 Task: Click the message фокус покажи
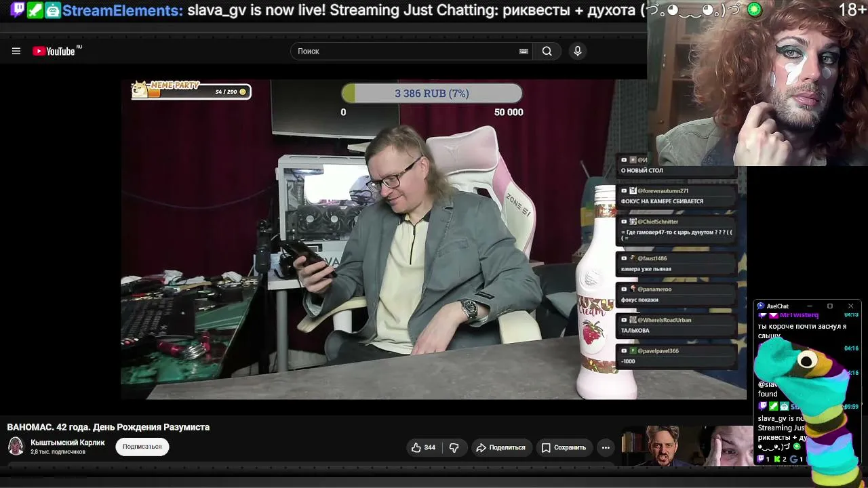(x=639, y=300)
